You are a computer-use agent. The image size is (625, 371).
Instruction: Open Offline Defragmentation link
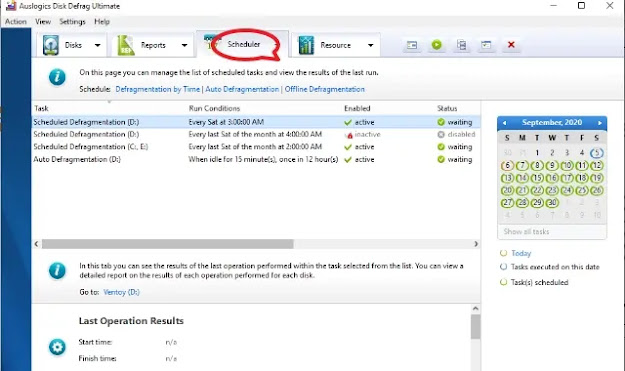click(324, 89)
